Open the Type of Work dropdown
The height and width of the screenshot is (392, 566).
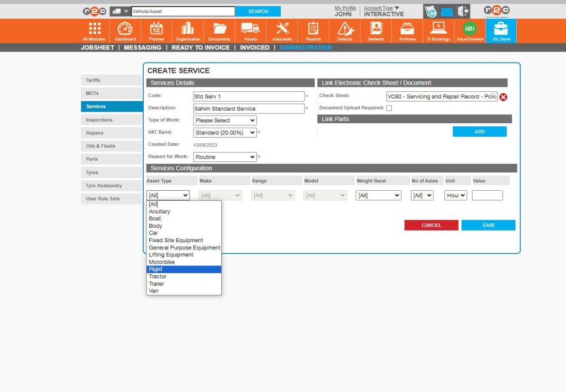225,120
